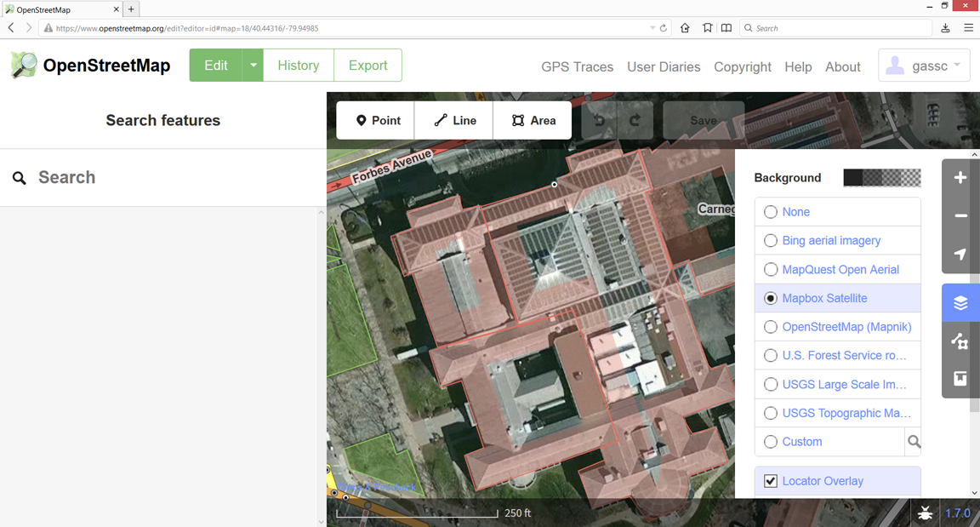Toggle the background layers panel icon

pyautogui.click(x=960, y=303)
